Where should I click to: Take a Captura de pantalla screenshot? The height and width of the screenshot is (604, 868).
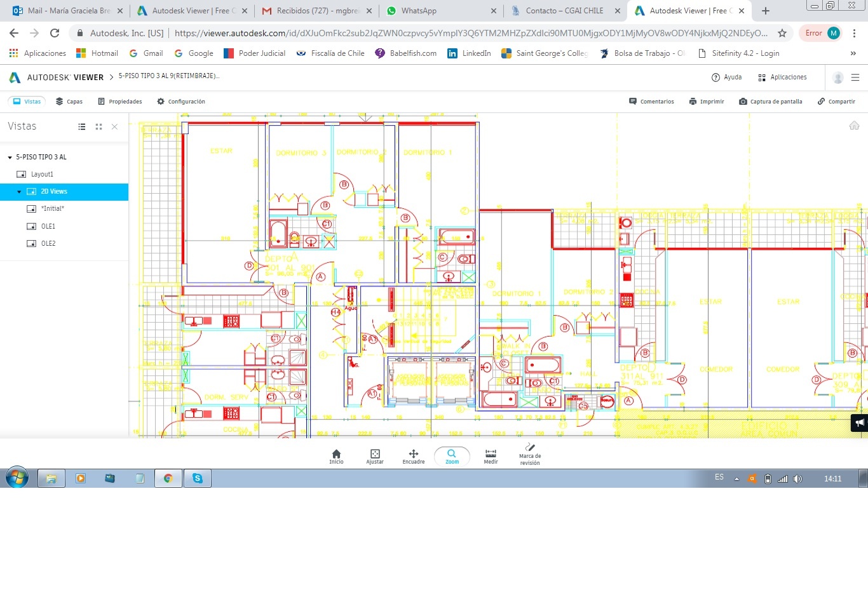(x=770, y=102)
